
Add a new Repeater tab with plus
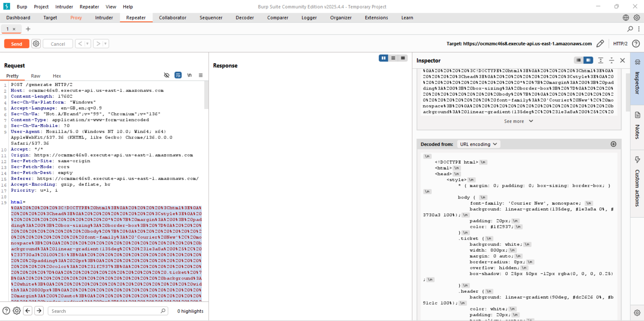tap(28, 29)
